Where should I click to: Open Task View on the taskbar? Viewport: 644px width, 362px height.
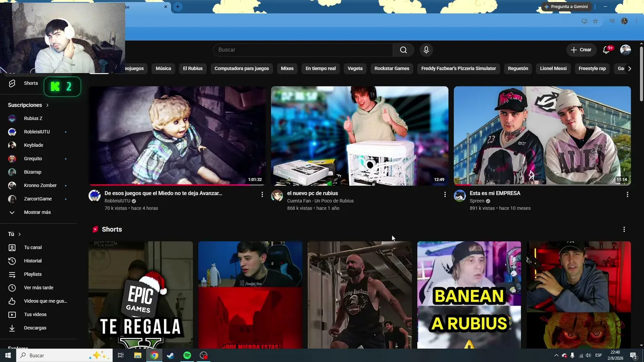coord(121,355)
